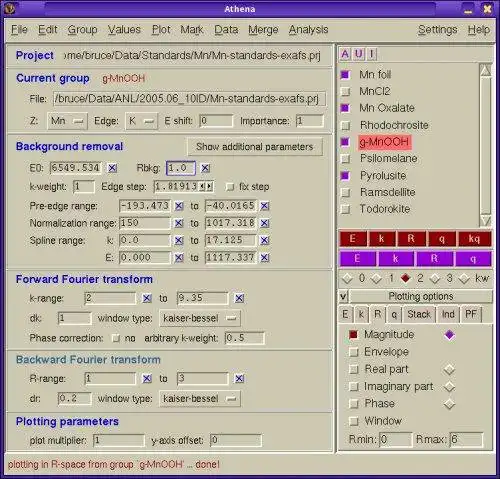Click the red kq plot button
Viewport: 500px width, 479px height.
pos(474,239)
